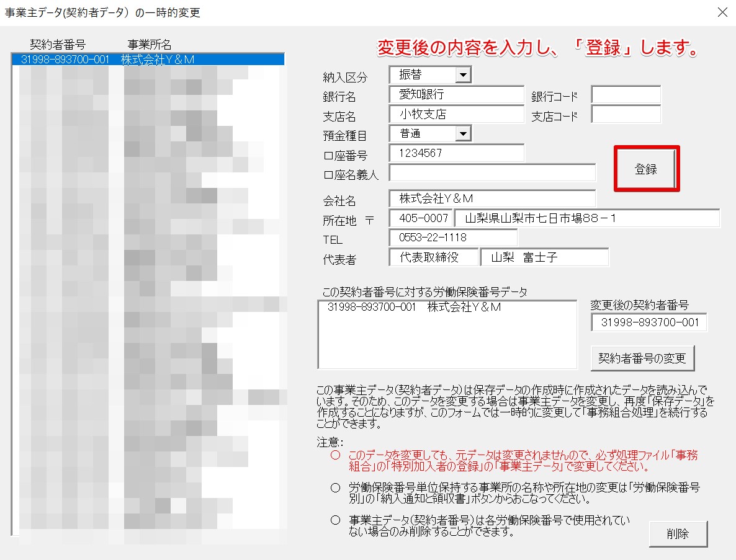Viewport: 736px width, 560px height.
Task: Open the 預金種目 dropdown arrow
Action: pos(463,134)
